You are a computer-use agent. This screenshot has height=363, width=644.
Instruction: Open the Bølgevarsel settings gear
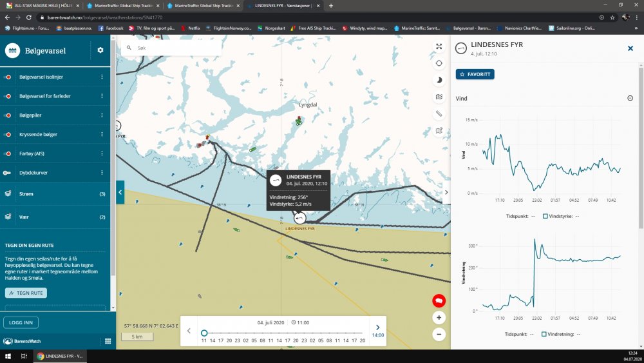tap(100, 50)
